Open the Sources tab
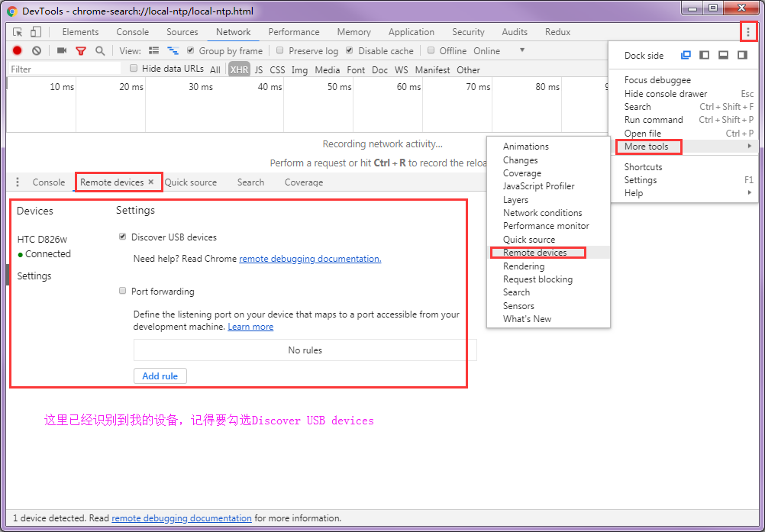This screenshot has width=765, height=532. click(182, 32)
